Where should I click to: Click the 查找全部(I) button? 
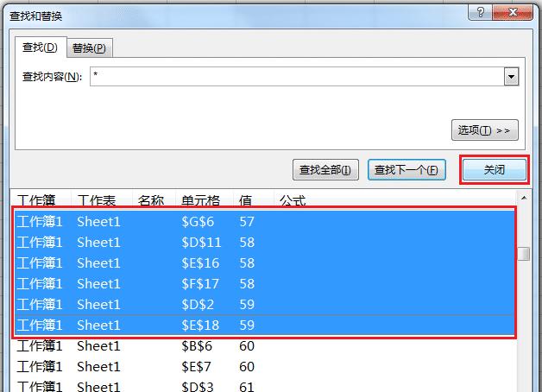pos(325,170)
